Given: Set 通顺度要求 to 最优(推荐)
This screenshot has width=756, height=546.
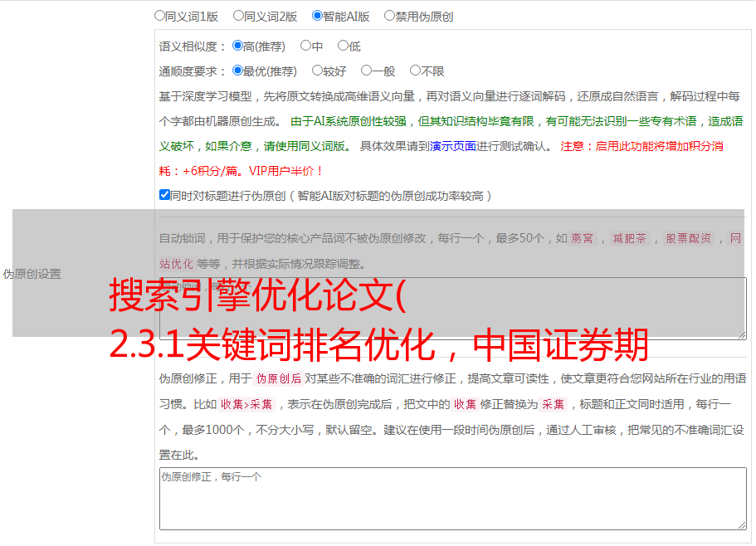Looking at the screenshot, I should [x=237, y=71].
